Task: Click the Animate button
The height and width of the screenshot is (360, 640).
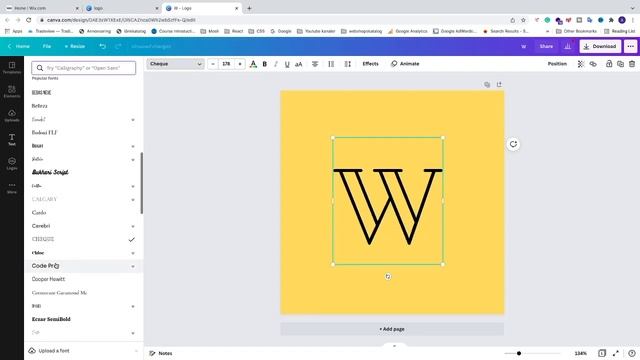Action: pyautogui.click(x=405, y=64)
